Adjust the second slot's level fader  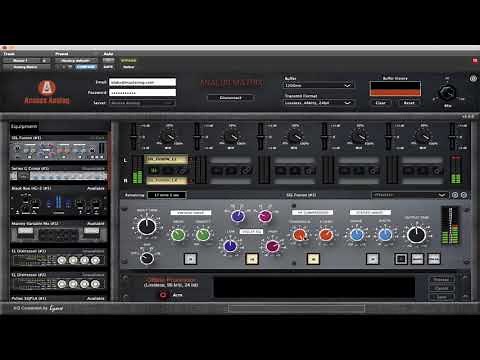point(197,136)
